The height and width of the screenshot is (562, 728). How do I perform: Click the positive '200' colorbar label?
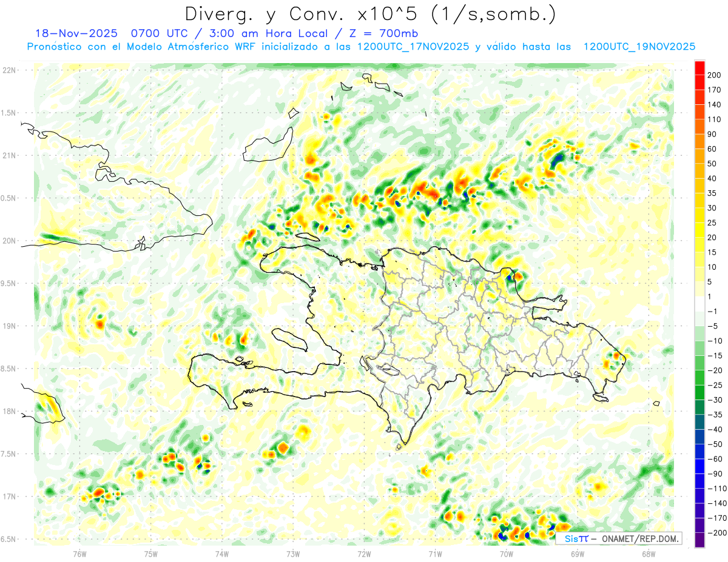tap(715, 76)
